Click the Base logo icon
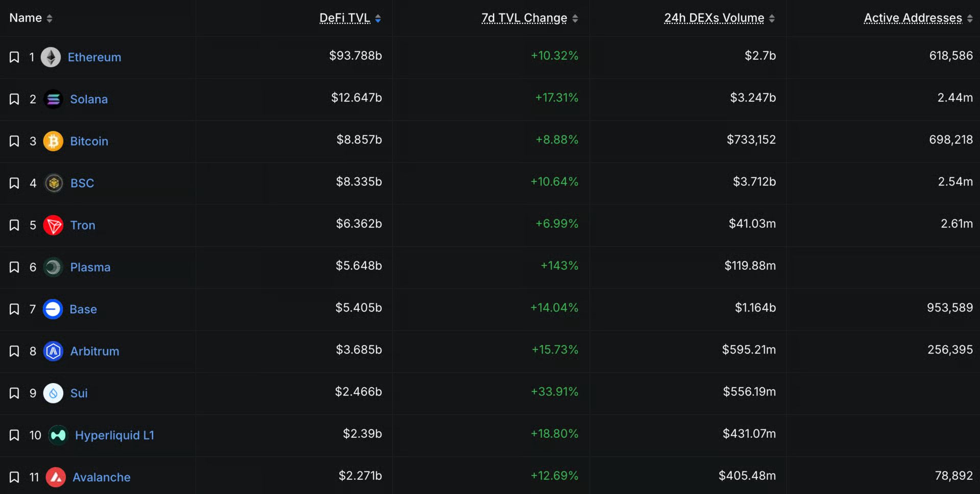Screen dimensions: 980x494 tap(53, 309)
